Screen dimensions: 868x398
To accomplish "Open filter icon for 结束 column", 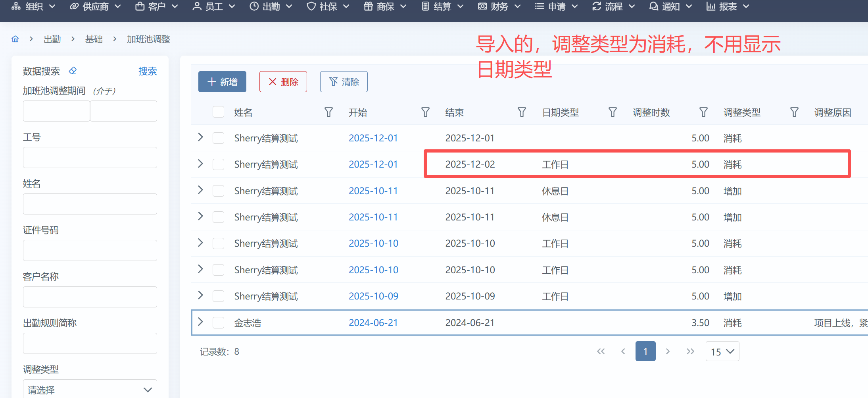I will (522, 112).
